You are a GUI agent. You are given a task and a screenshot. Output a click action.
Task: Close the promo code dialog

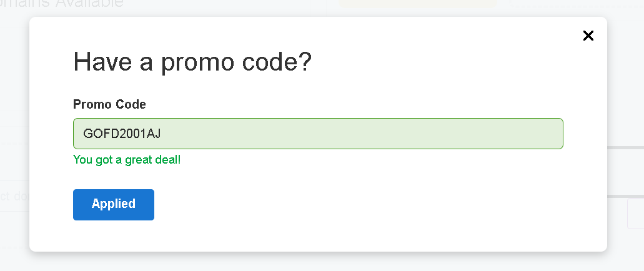click(588, 36)
